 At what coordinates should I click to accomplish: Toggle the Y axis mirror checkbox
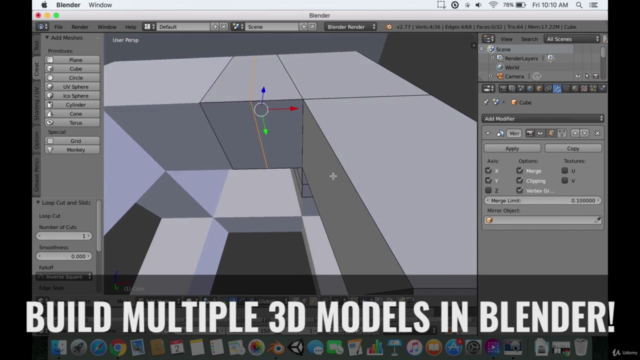click(488, 180)
